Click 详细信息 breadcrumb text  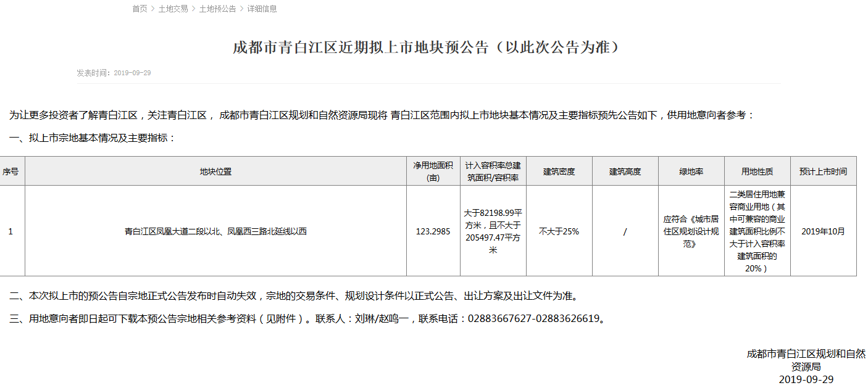point(262,9)
